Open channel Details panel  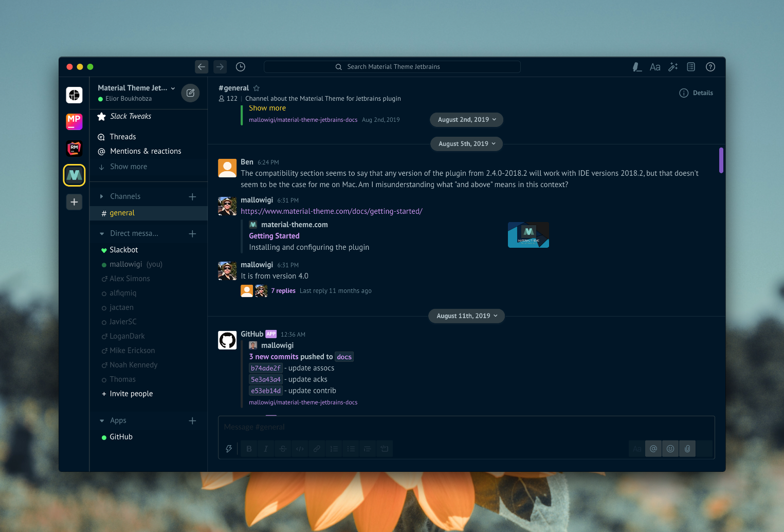coord(696,93)
